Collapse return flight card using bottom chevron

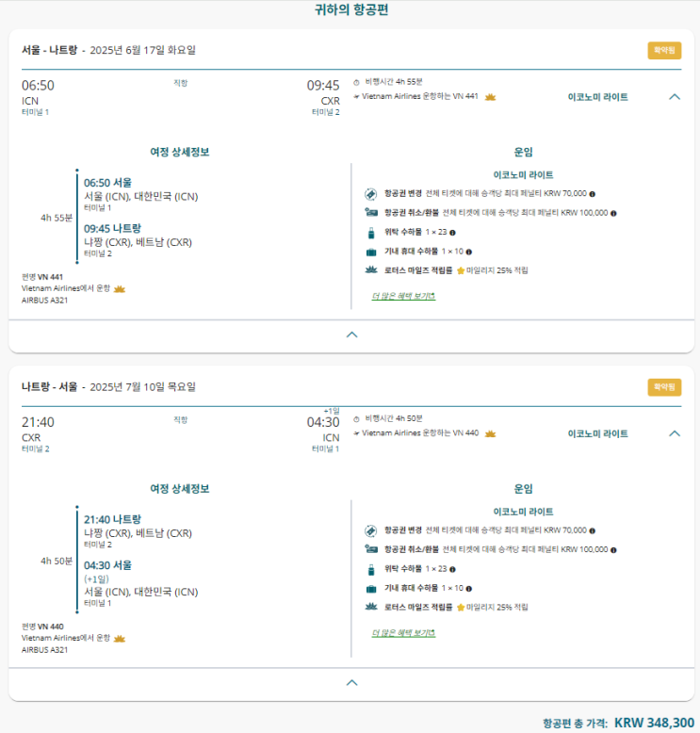351,682
